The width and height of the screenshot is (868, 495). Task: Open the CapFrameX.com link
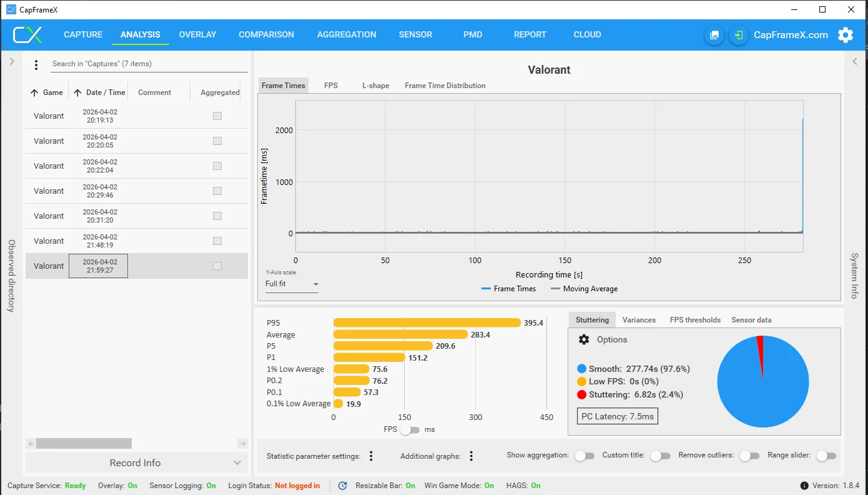click(791, 35)
